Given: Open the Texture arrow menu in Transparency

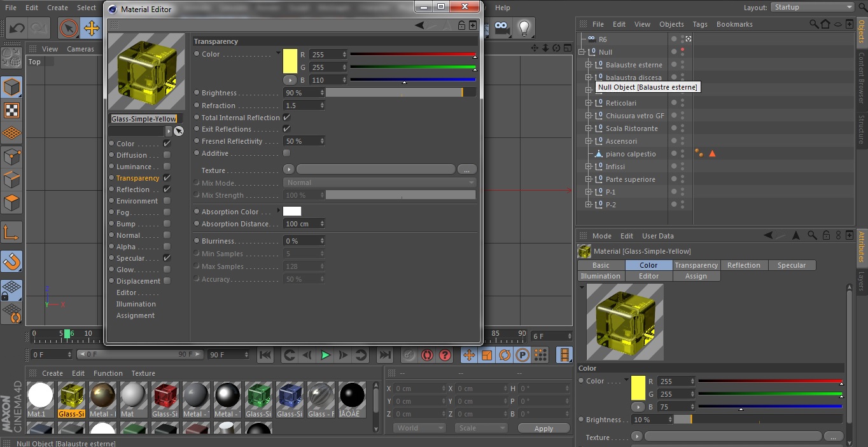Looking at the screenshot, I should pyautogui.click(x=289, y=170).
